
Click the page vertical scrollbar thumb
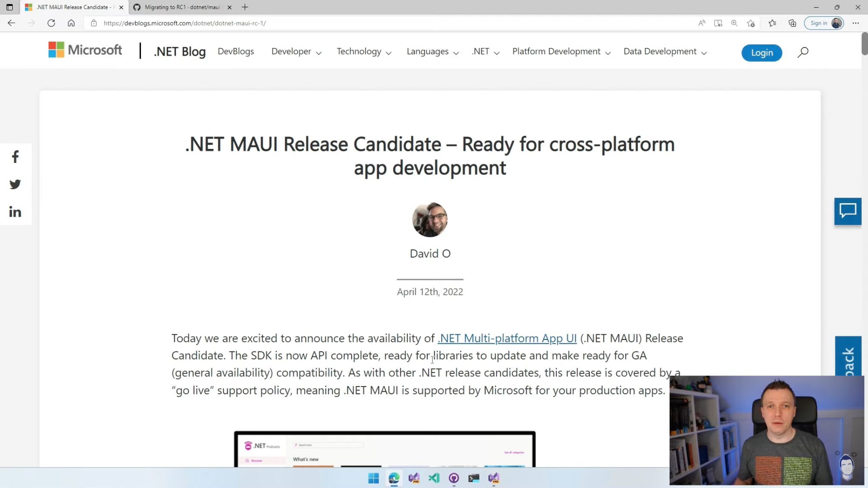tap(864, 43)
